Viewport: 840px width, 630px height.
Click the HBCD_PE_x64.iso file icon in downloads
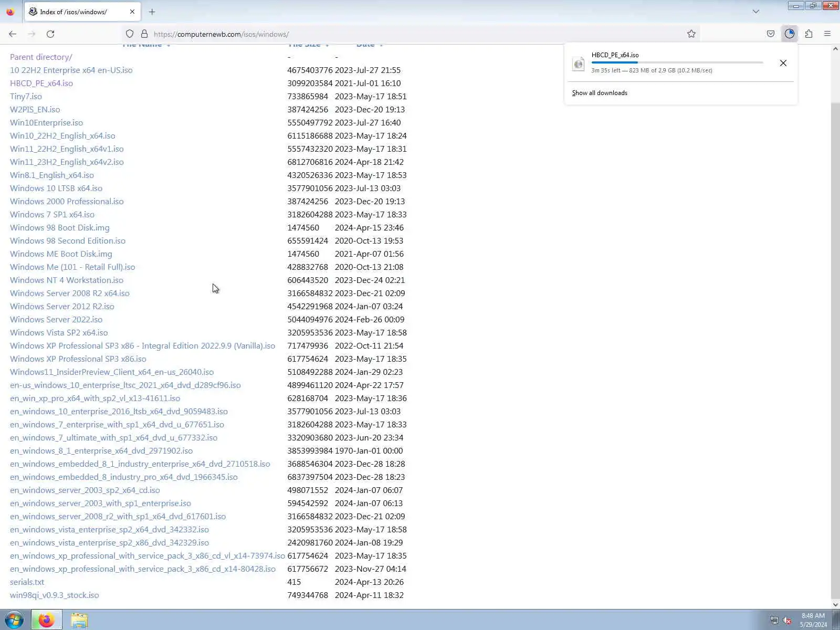[579, 64]
